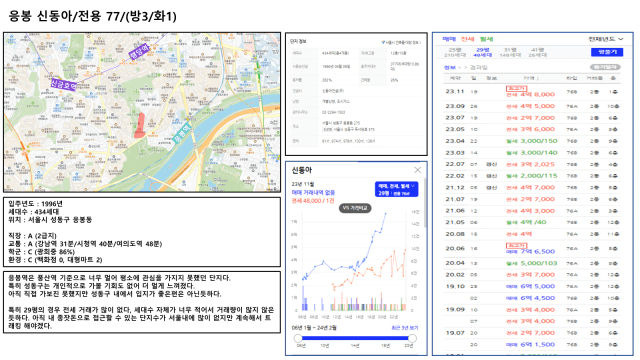This screenshot has width=640, height=360.
Task: Select the 41평 28세대 size tab
Action: tap(537, 52)
